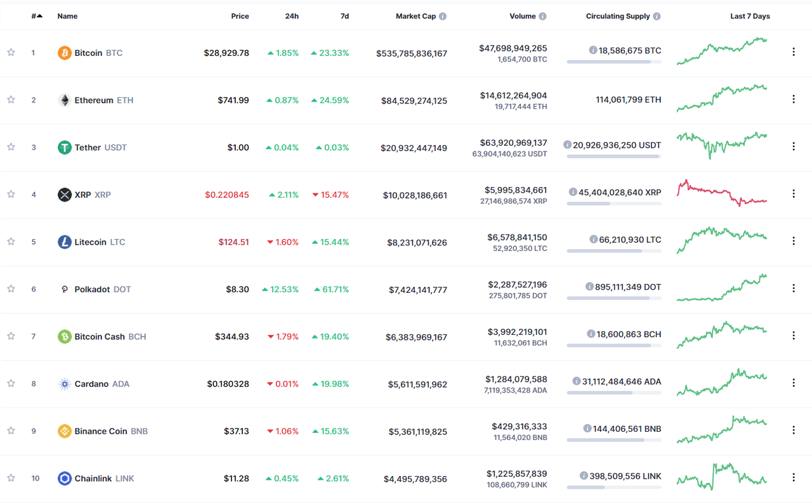Image resolution: width=812 pixels, height=504 pixels.
Task: Click Bitcoin circulating supply progress bar
Action: [614, 61]
